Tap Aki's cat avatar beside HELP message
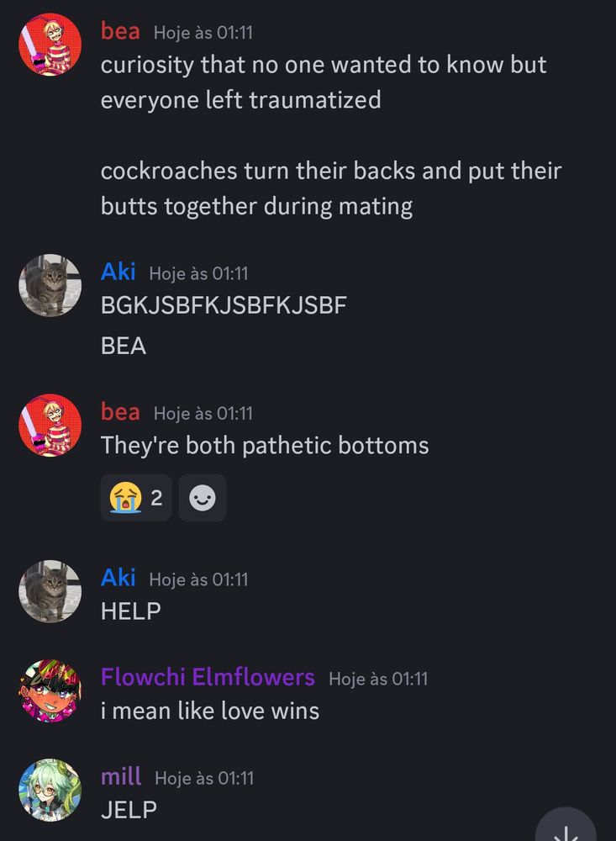616x841 pixels. click(x=50, y=591)
